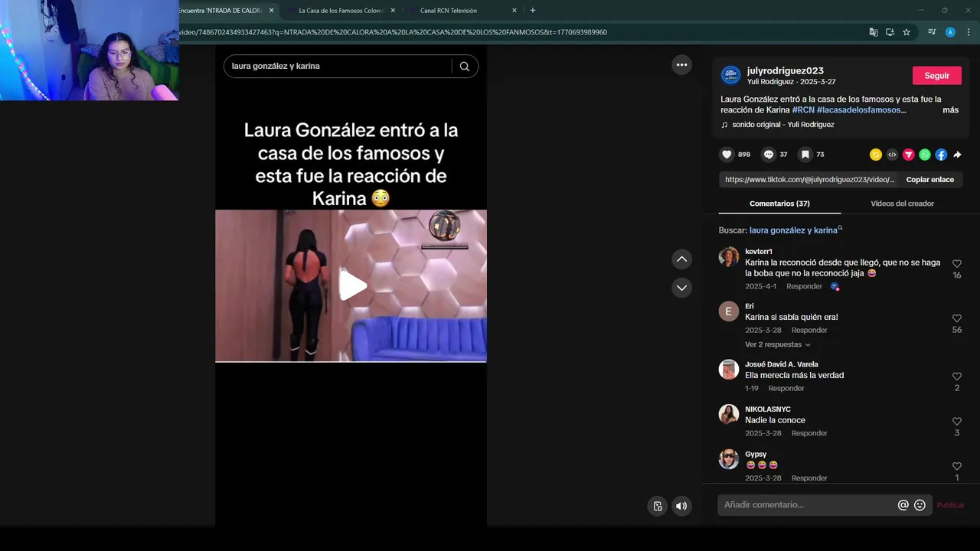Mute the video with speaker icon

click(x=681, y=506)
